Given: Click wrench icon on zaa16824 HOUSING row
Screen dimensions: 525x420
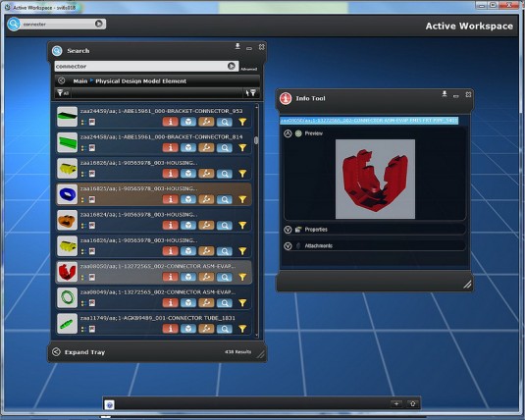Looking at the screenshot, I should pyautogui.click(x=206, y=225).
